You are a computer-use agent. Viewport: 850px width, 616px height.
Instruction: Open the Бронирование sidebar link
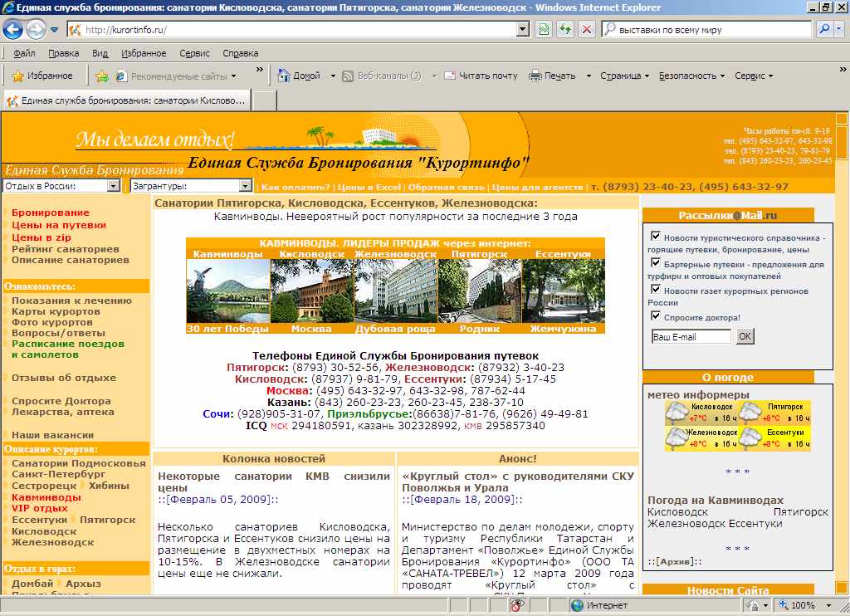point(51,213)
